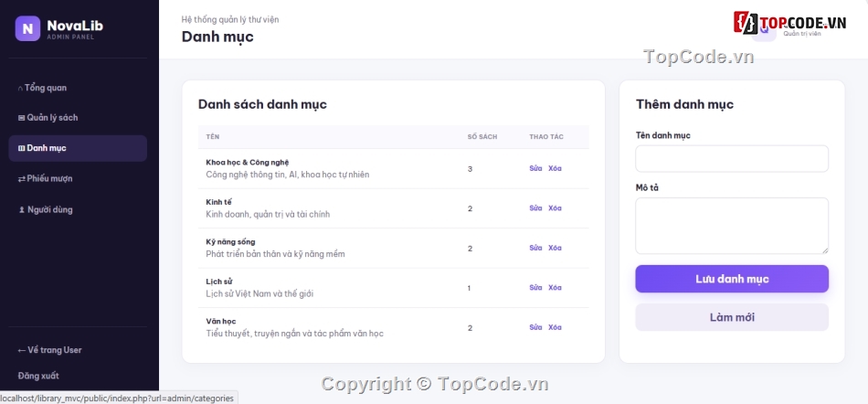Click Xóa for Khoa học & Công nghệ
Image resolution: width=868 pixels, height=404 pixels.
pyautogui.click(x=555, y=169)
